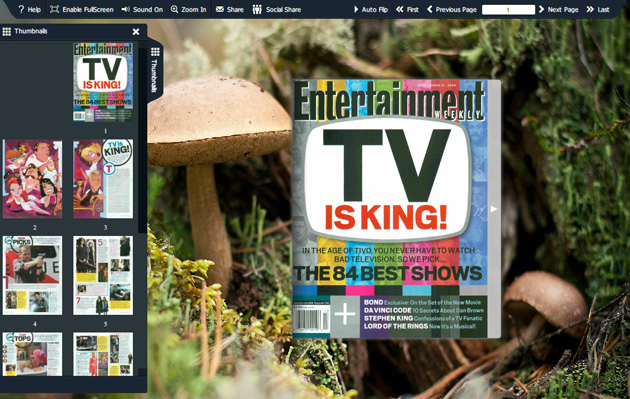Open Social Share

coord(277,9)
